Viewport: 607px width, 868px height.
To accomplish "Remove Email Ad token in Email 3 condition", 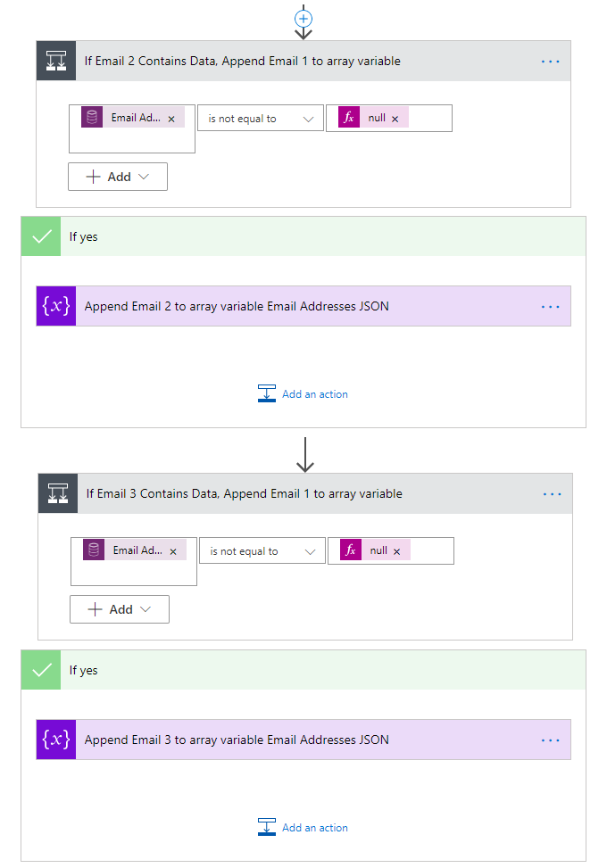I will click(x=173, y=551).
